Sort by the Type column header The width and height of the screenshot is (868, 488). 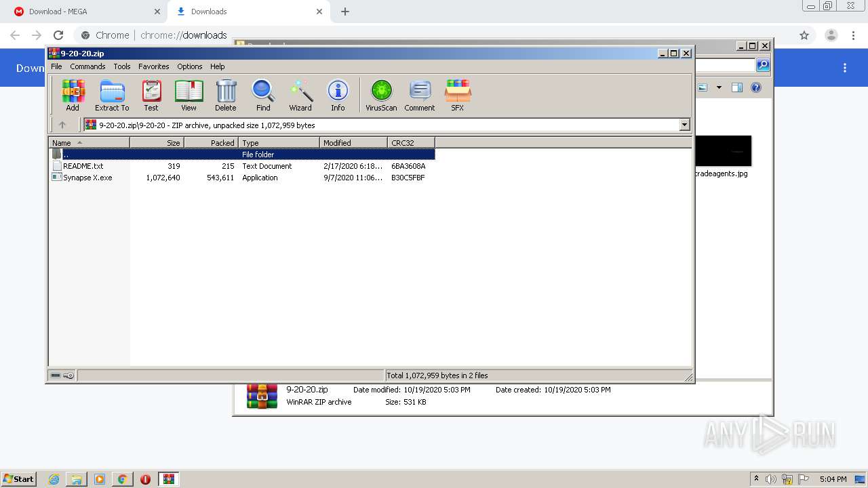coord(279,142)
